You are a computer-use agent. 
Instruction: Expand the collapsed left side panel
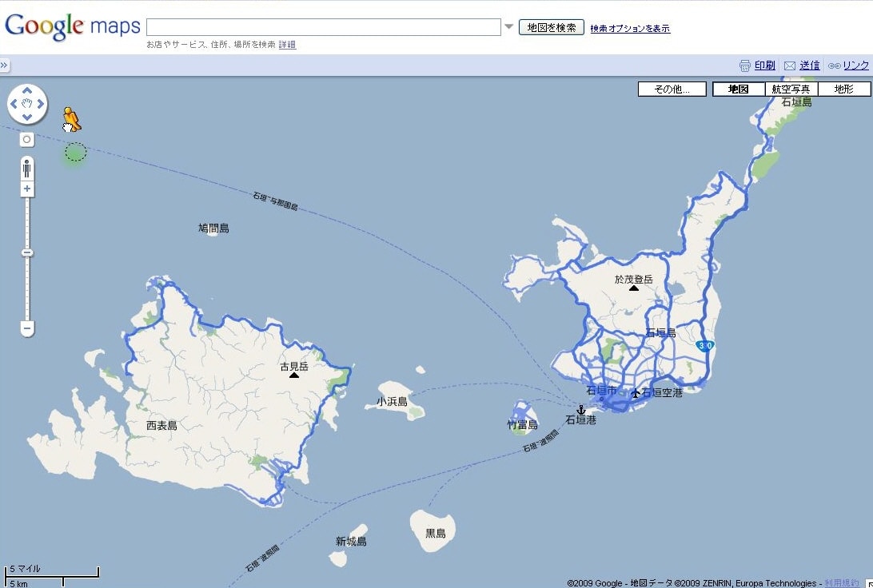[x=4, y=66]
